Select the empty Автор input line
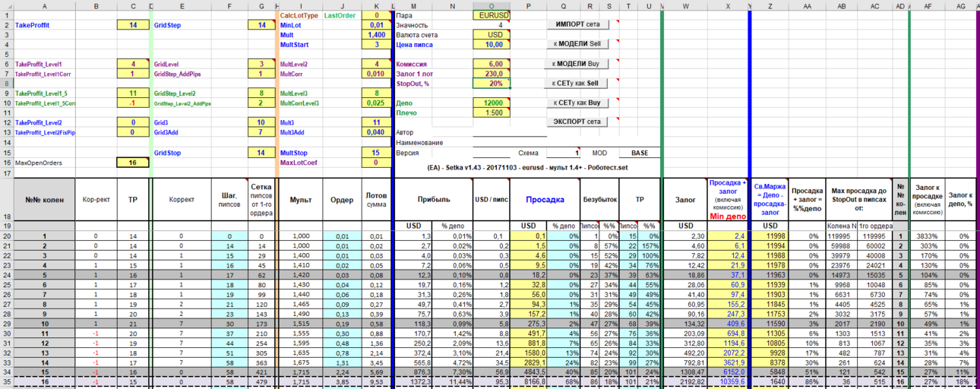Viewport: 980px width, 389px height. coord(510,132)
